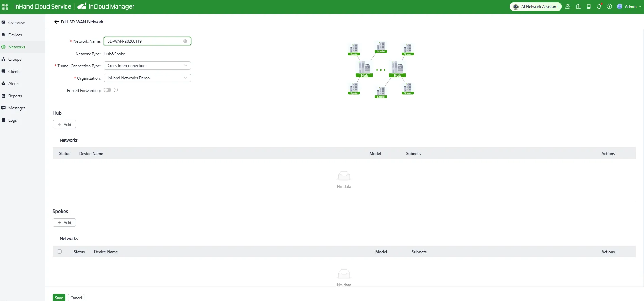Go back using the arrow beside Edit SD-WAN Network

tap(57, 22)
